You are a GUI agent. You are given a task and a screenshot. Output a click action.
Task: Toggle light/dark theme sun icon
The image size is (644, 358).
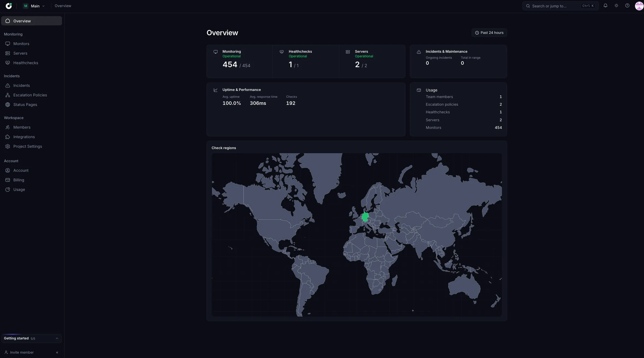pyautogui.click(x=616, y=6)
